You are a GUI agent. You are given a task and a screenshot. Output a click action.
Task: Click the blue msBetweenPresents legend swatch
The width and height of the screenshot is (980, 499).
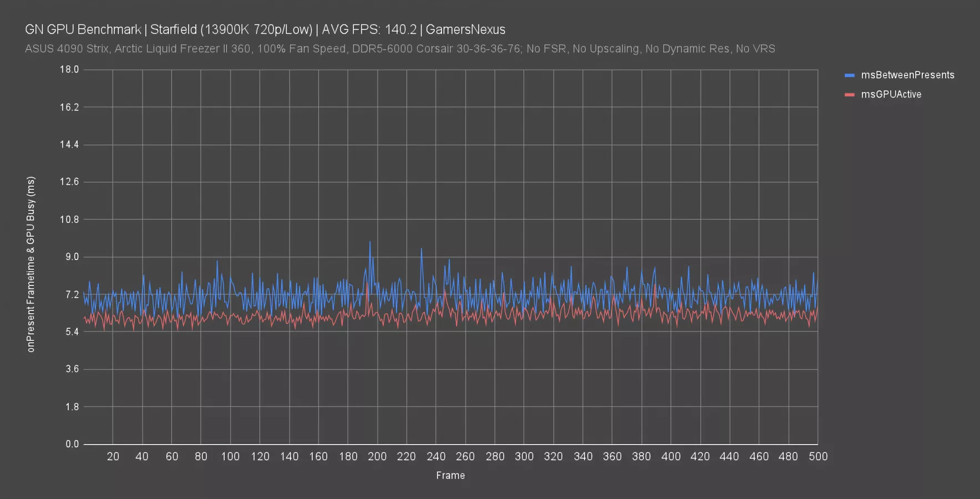click(849, 75)
